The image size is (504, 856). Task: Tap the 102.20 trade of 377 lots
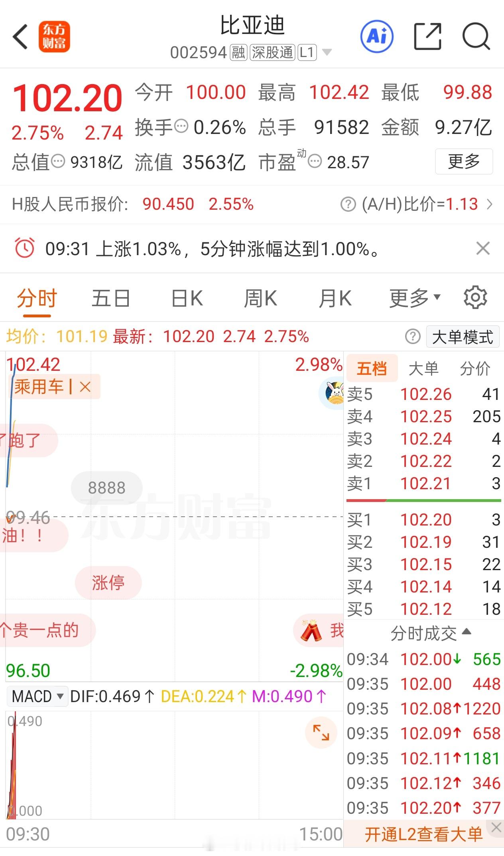click(423, 808)
